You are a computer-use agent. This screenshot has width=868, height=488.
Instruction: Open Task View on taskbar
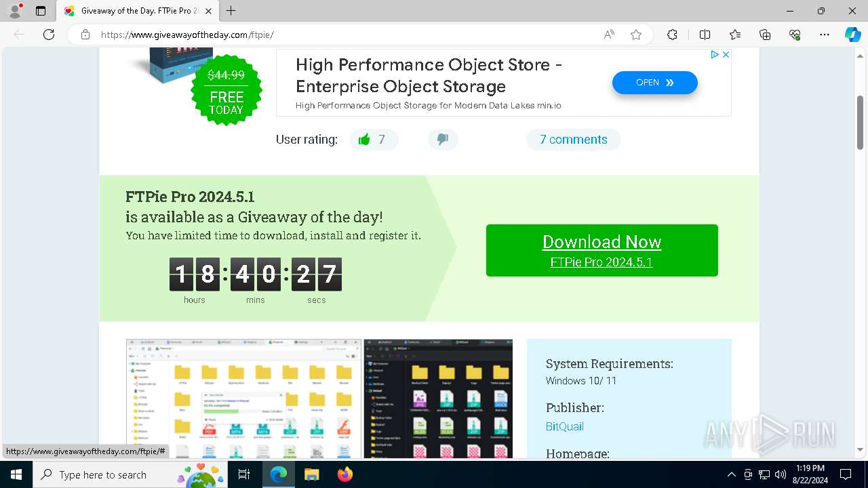pyautogui.click(x=245, y=474)
